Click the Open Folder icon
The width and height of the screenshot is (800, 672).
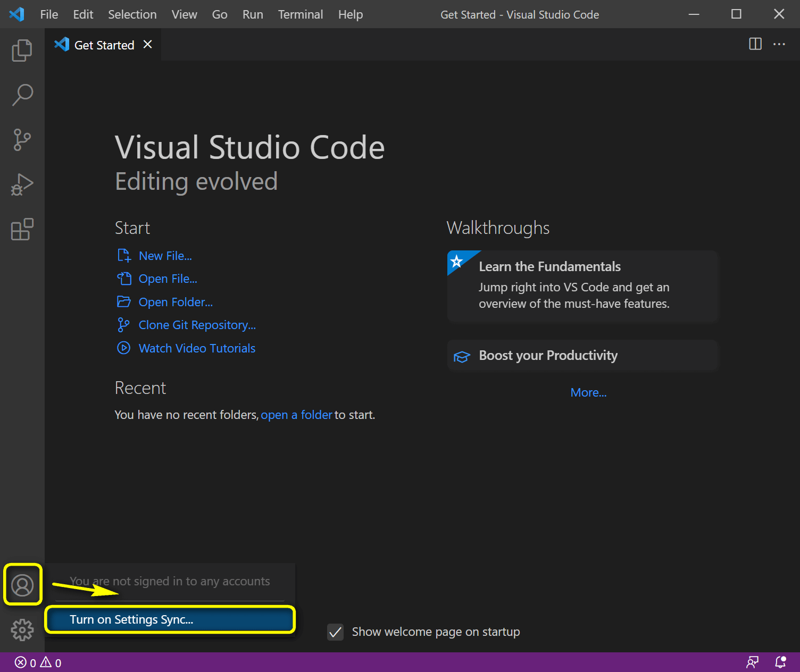(x=124, y=302)
